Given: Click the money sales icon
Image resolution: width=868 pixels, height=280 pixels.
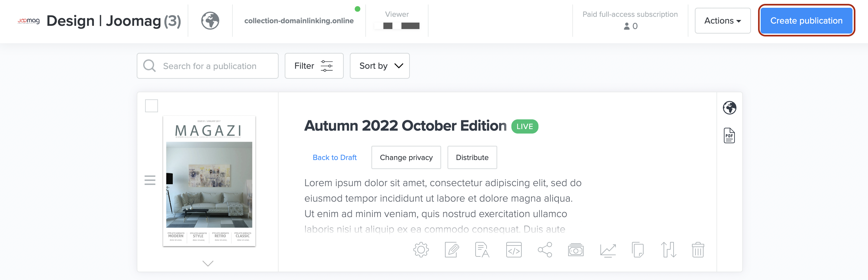Looking at the screenshot, I should tap(576, 250).
